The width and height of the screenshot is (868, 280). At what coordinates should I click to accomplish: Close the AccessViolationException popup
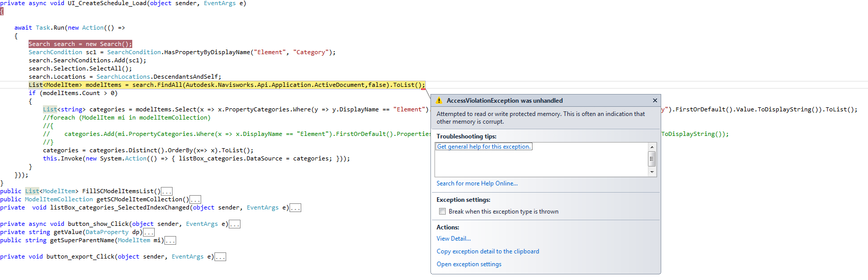655,101
